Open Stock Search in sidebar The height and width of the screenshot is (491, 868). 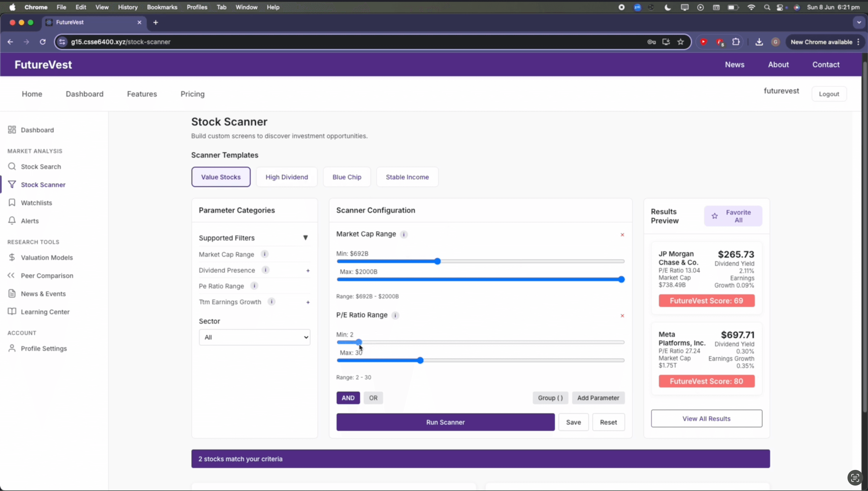[34, 166]
